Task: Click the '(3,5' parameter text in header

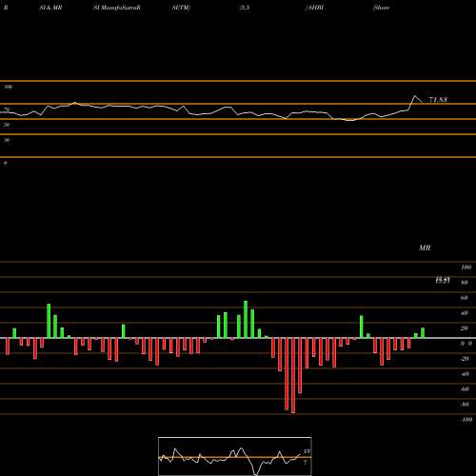Action: (245, 8)
